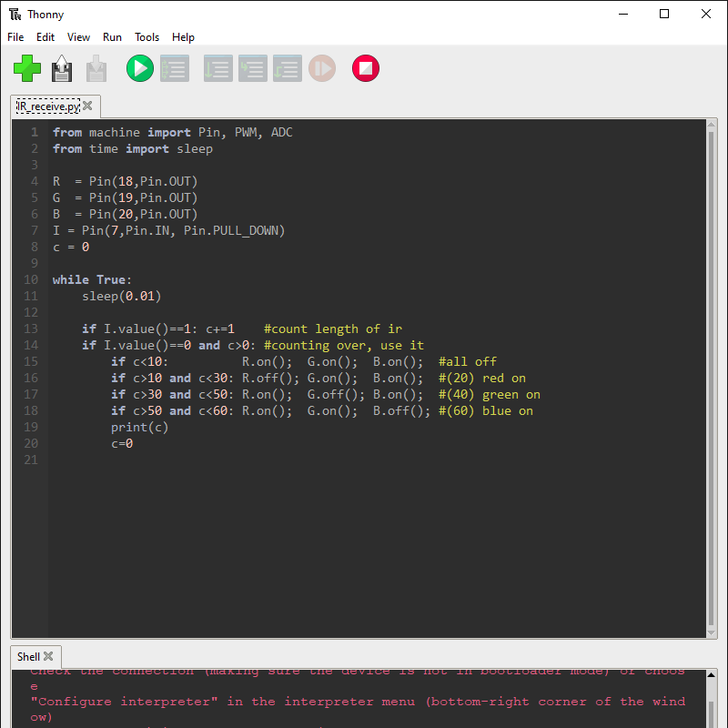This screenshot has width=728, height=728.
Task: Click the editor scrollbar up arrow
Action: click(711, 124)
